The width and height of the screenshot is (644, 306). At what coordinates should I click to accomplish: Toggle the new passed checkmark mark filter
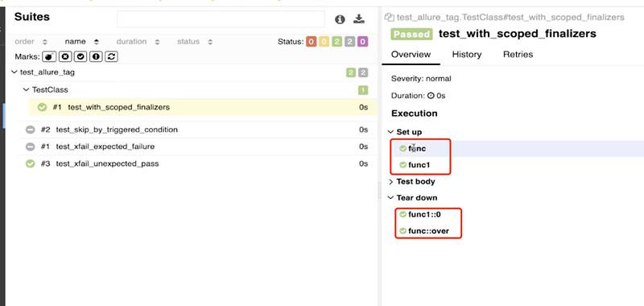pos(80,56)
